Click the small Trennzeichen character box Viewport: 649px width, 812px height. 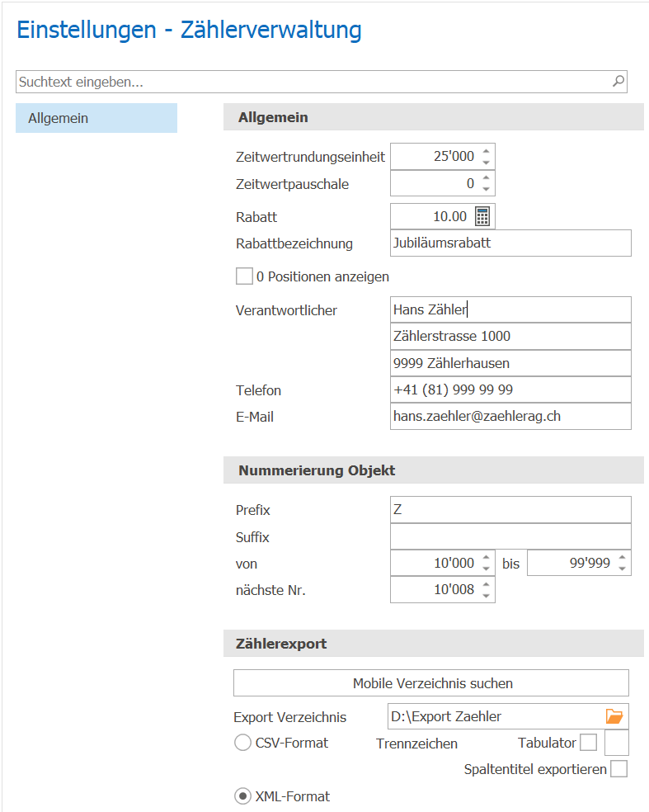(617, 743)
